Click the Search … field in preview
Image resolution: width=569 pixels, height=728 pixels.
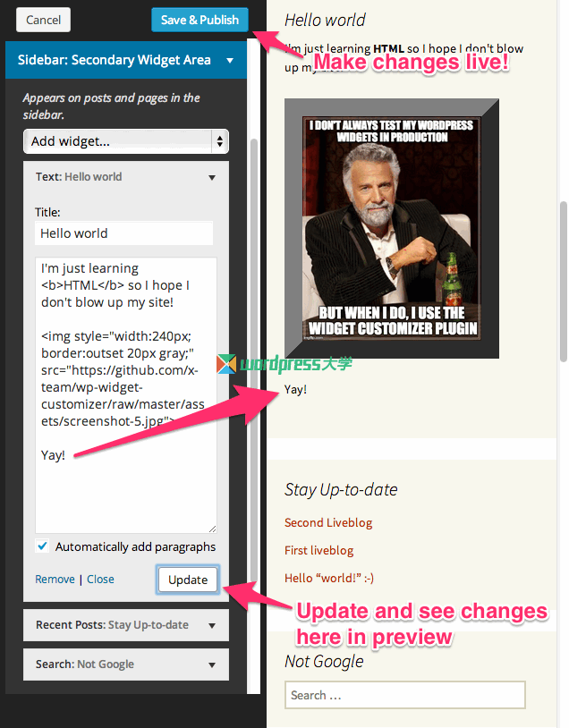pos(405,695)
